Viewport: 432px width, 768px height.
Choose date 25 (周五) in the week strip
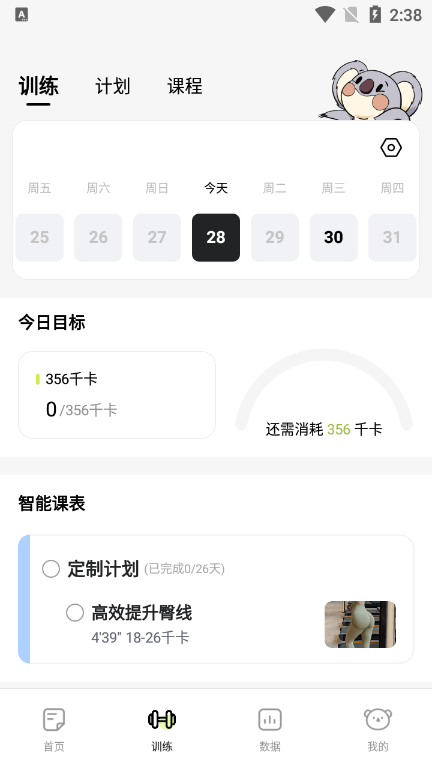[40, 237]
